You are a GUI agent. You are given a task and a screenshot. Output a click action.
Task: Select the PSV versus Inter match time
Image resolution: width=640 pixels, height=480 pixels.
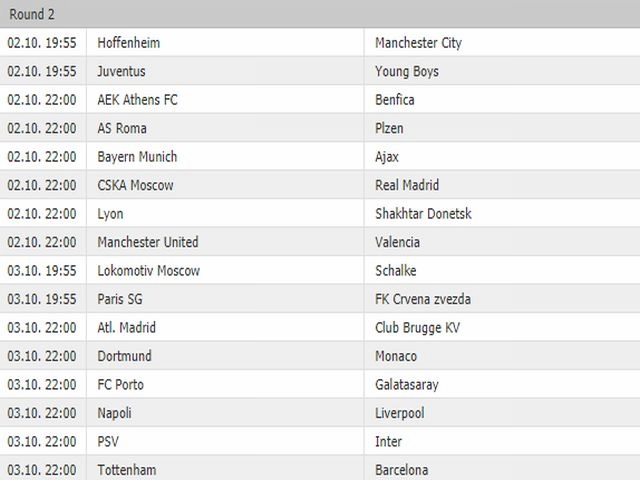[x=42, y=442]
